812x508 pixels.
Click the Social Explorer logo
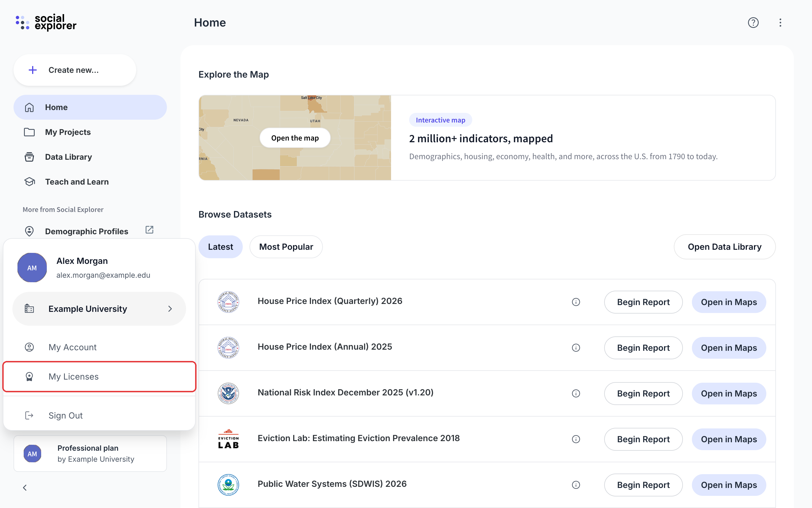(46, 22)
